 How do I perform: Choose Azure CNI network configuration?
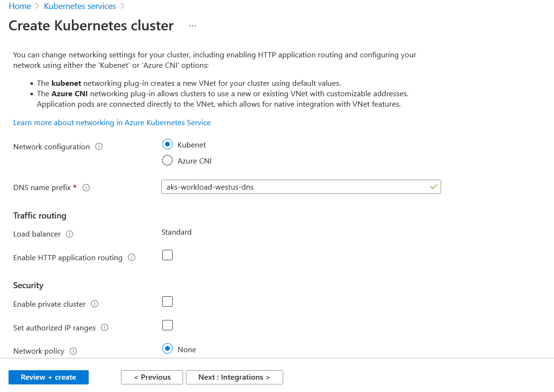coord(167,160)
